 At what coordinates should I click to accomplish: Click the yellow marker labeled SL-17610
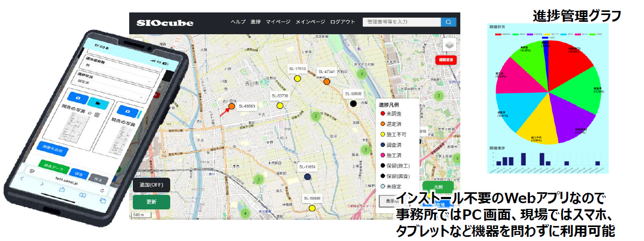[297, 78]
